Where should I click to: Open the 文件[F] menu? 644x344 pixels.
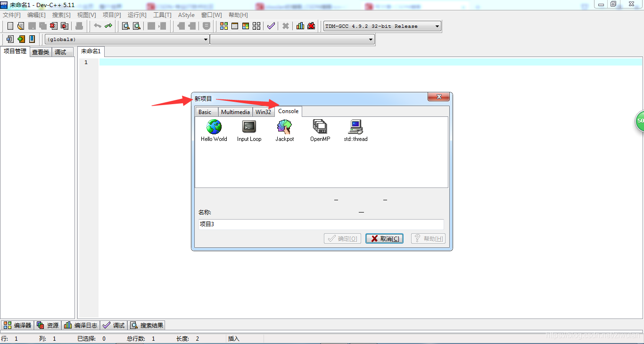coord(12,15)
